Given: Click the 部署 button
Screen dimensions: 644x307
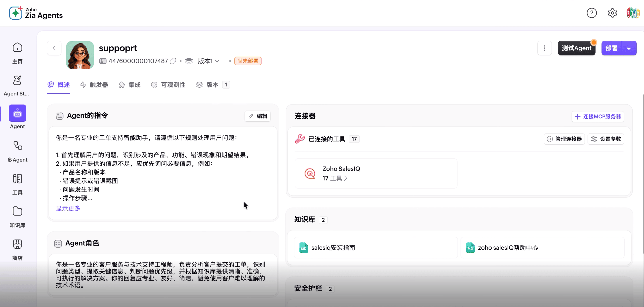Looking at the screenshot, I should pos(611,48).
